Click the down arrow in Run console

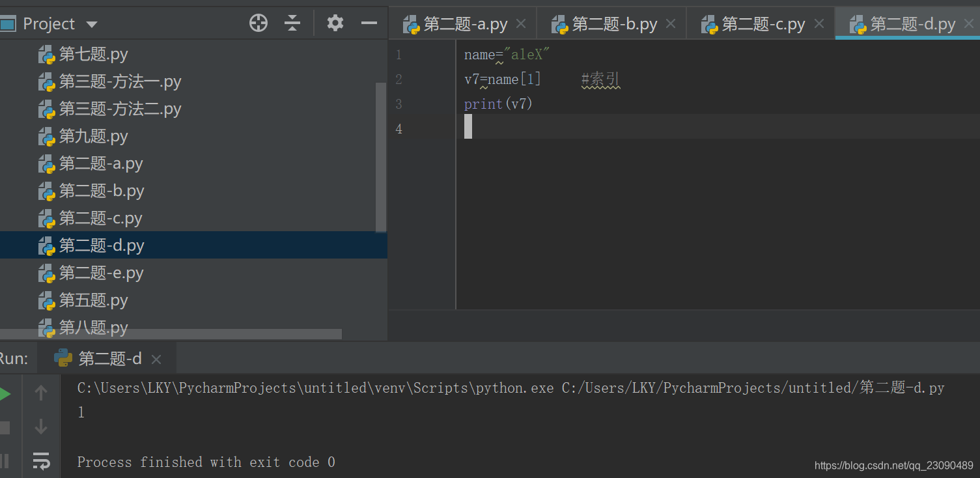pos(41,427)
